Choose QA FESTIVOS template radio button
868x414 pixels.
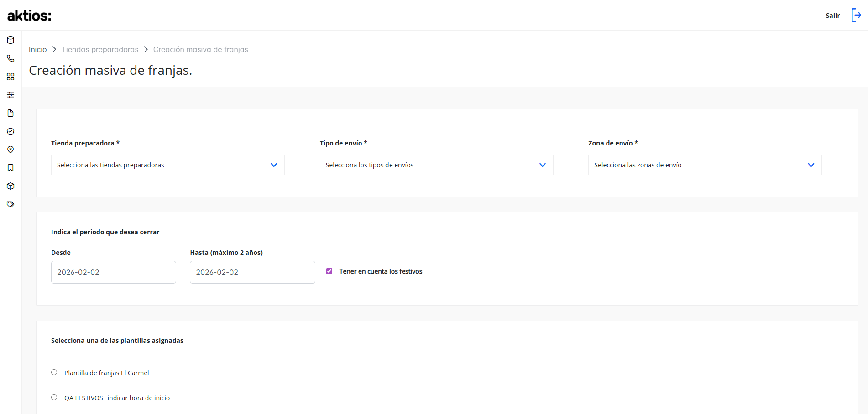54,398
